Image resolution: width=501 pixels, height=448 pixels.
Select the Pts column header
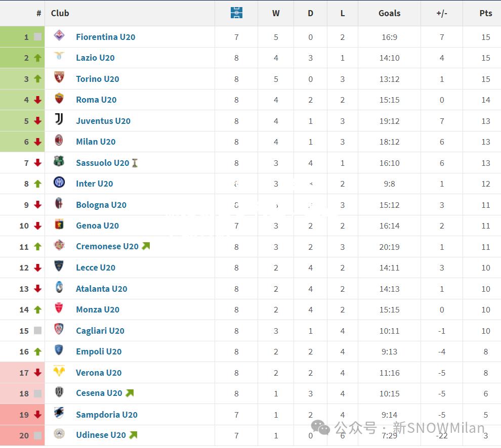click(486, 13)
